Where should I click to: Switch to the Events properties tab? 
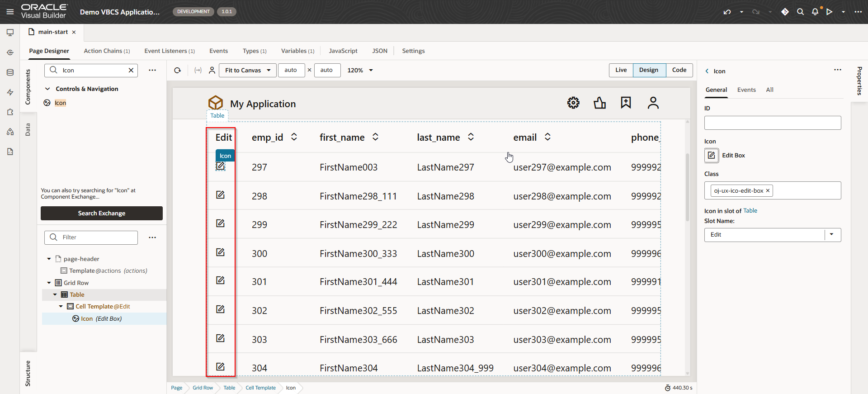(x=746, y=90)
